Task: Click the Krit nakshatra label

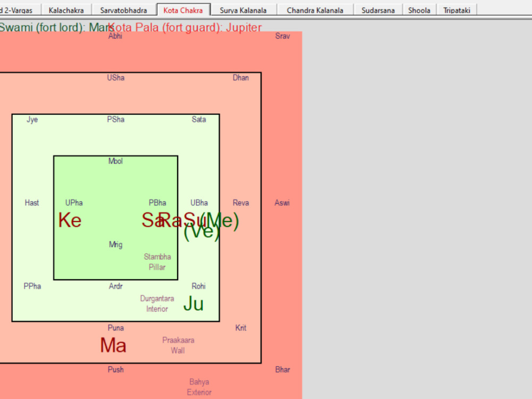Action: (x=241, y=328)
